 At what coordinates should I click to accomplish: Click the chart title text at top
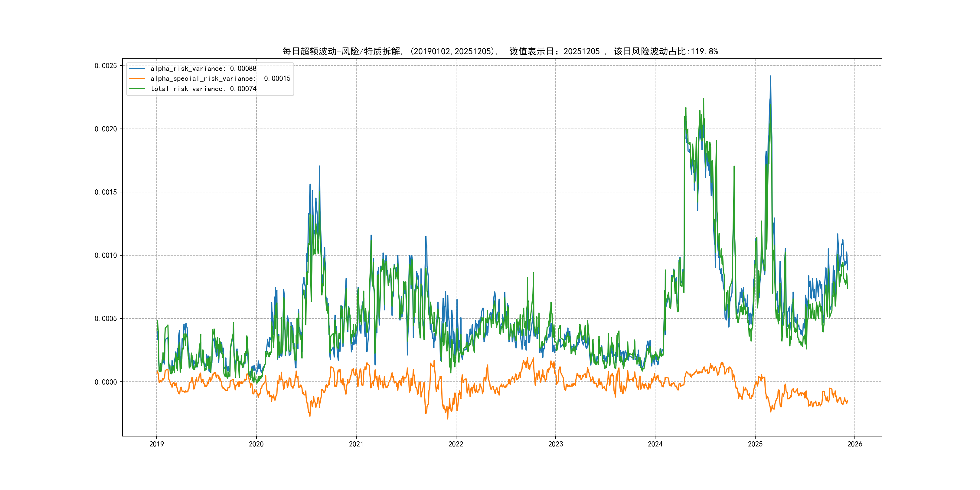[500, 51]
